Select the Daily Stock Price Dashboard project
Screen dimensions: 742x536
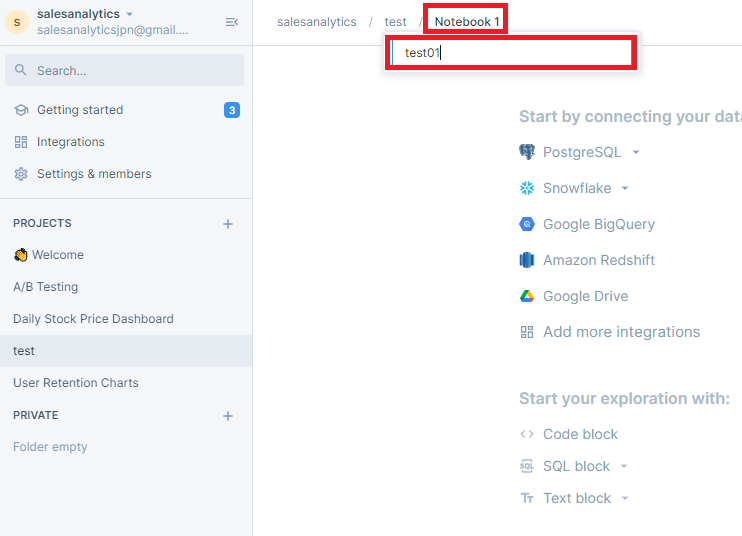click(x=93, y=319)
